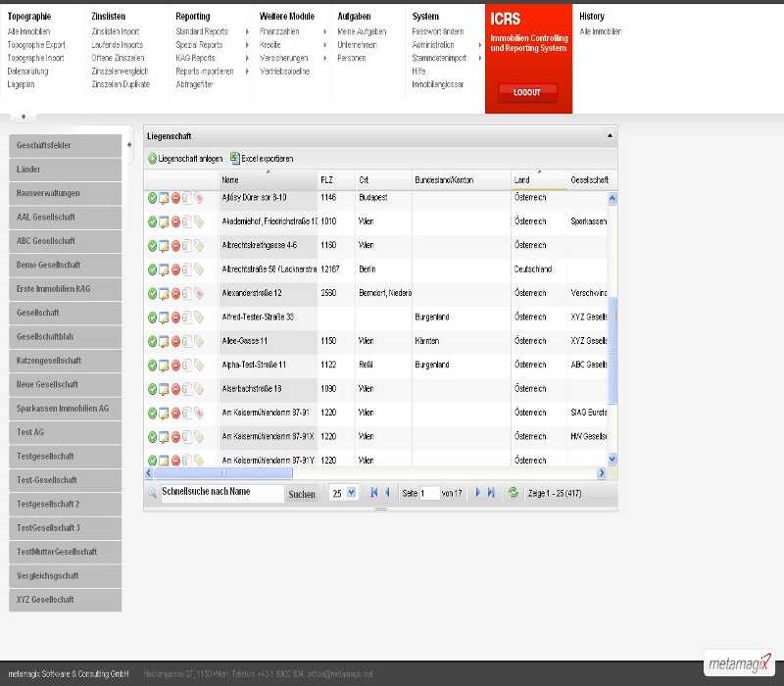Open Katzengesellschaft sidebar entry
784x686 pixels.
click(65, 361)
